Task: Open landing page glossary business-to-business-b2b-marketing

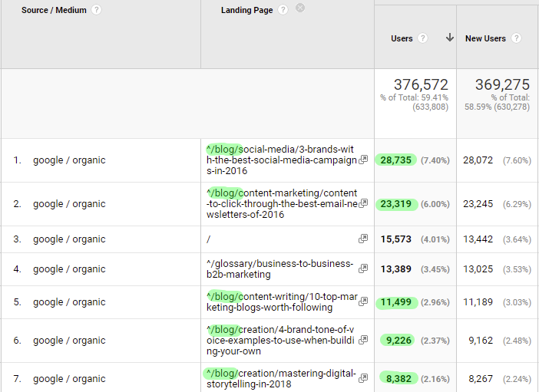Action: coord(279,269)
